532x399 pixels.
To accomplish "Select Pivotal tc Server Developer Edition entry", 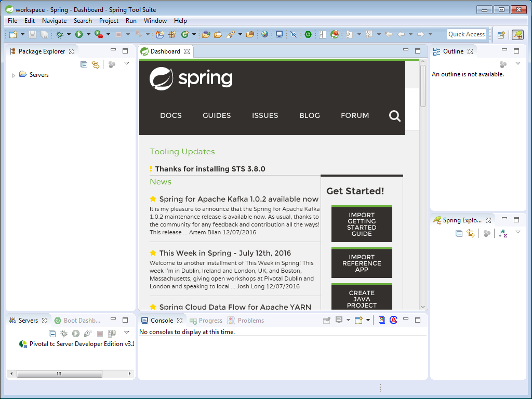I will tap(77, 344).
